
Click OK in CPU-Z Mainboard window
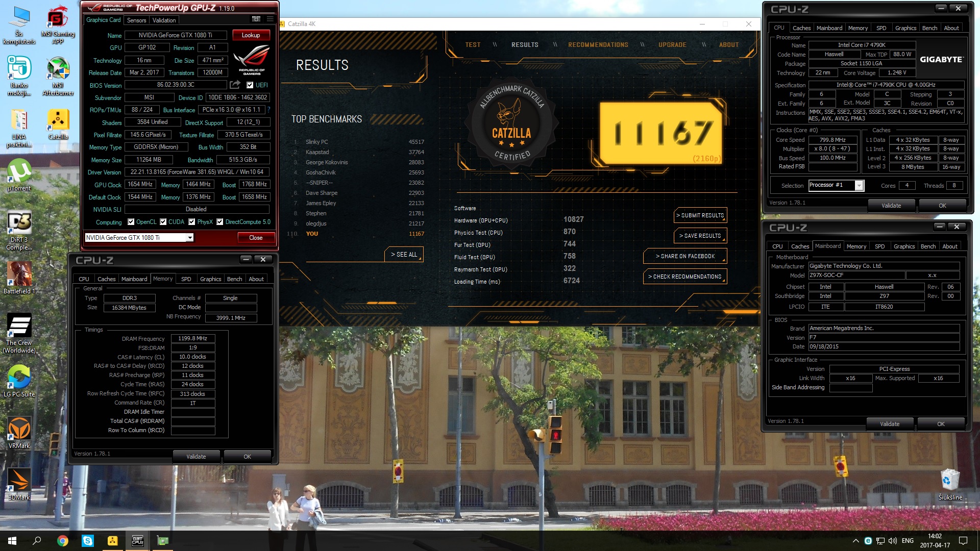(941, 424)
